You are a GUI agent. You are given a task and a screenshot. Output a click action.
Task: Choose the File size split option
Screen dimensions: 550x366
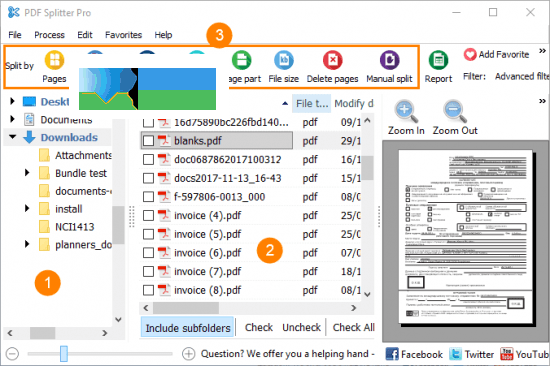pos(283,67)
